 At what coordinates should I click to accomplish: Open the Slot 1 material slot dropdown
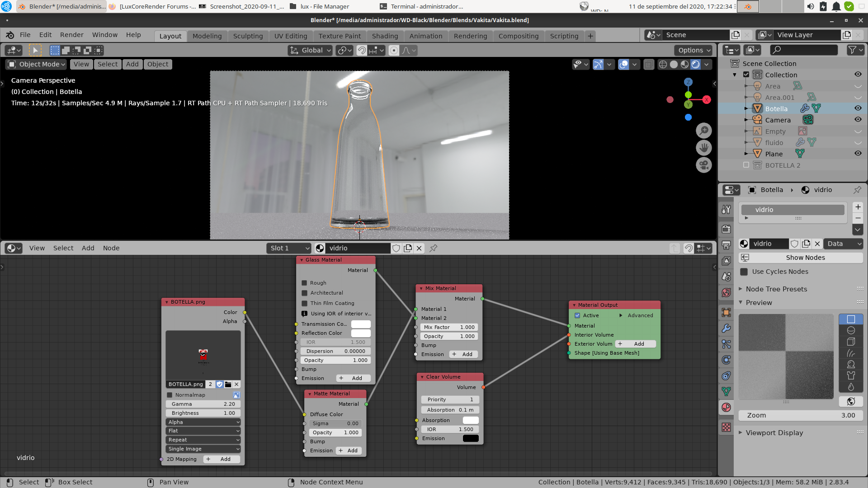[x=289, y=248]
